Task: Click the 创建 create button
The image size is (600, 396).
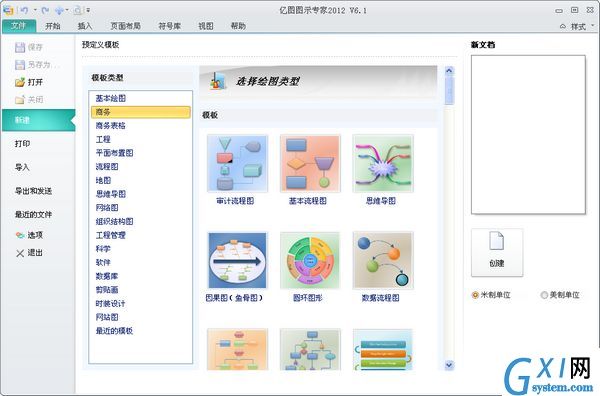Action: coord(497,253)
